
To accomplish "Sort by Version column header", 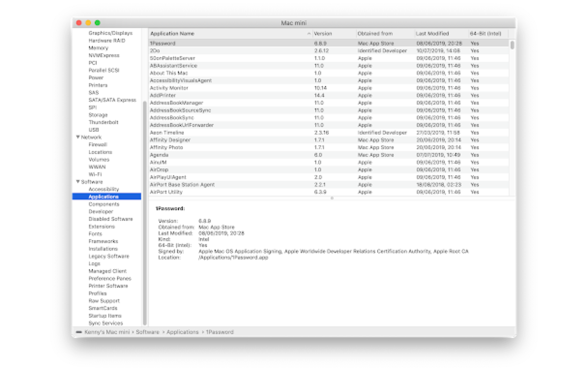I will click(x=334, y=34).
